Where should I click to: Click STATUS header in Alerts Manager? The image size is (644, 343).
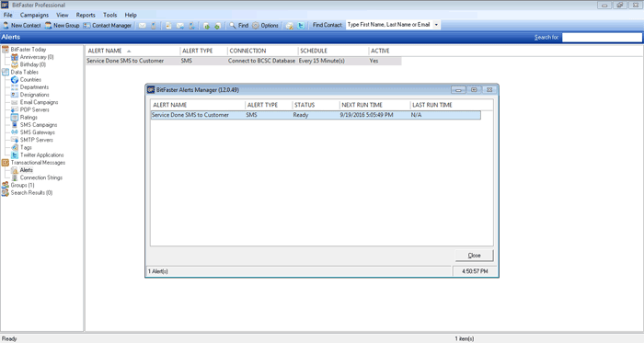point(316,105)
